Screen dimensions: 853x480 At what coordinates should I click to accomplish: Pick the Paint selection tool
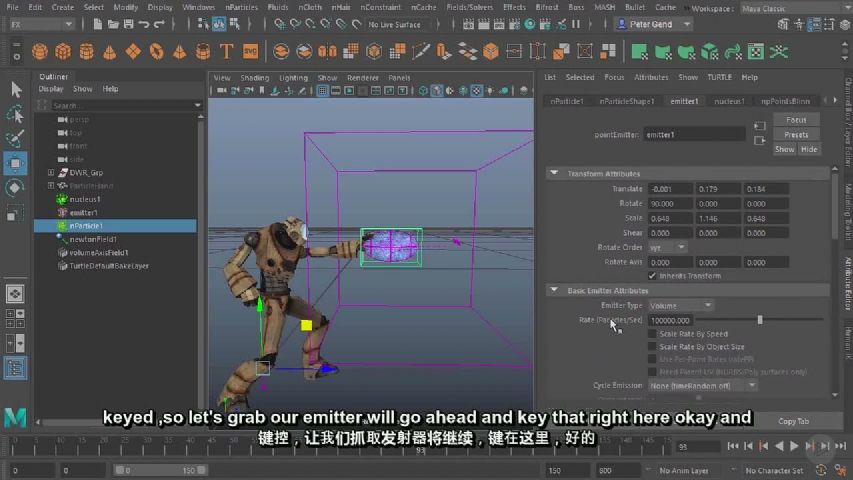pos(16,139)
